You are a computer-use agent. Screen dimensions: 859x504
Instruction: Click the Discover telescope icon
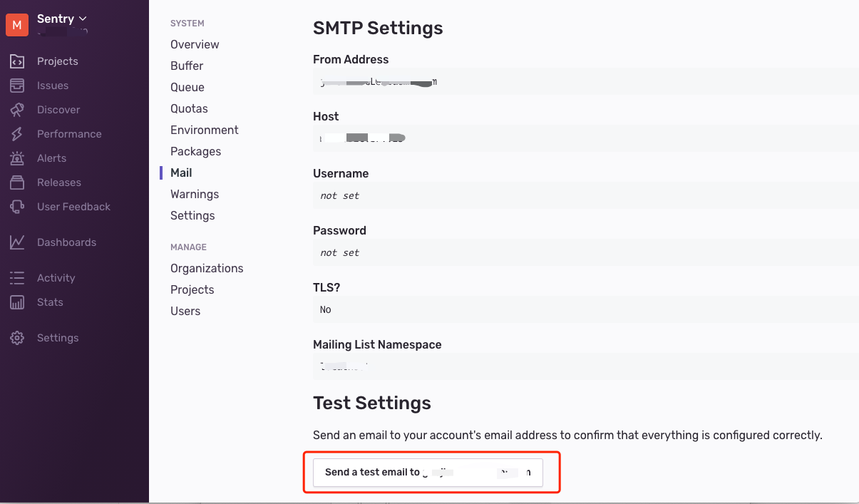[x=17, y=110]
